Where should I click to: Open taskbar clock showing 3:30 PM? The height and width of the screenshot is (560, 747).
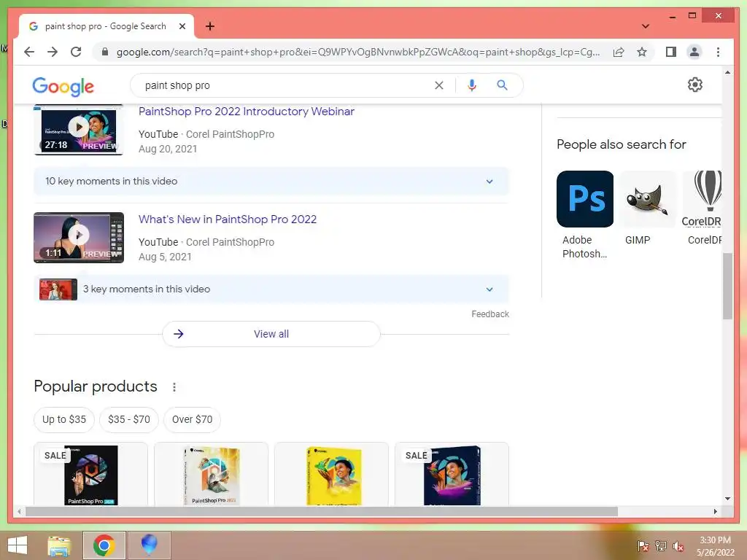pos(715,546)
